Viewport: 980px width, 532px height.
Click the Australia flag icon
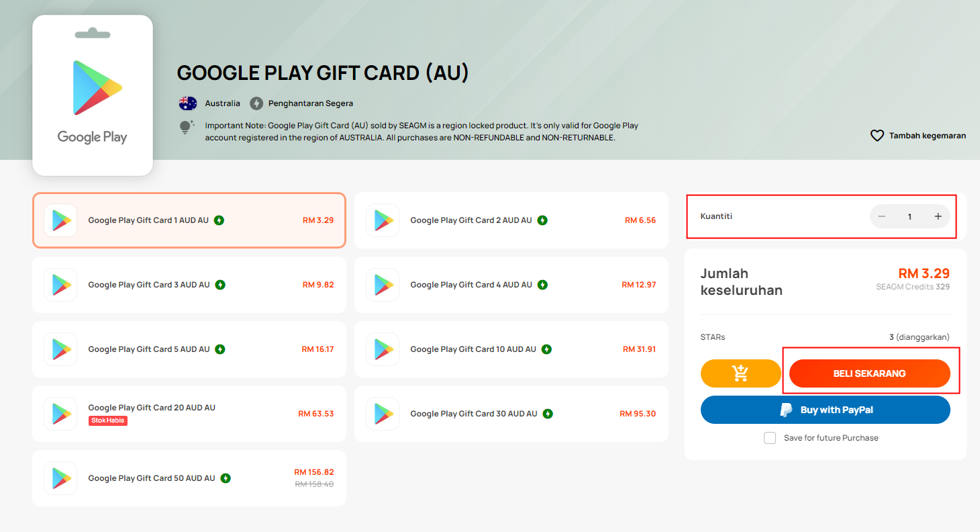point(188,103)
